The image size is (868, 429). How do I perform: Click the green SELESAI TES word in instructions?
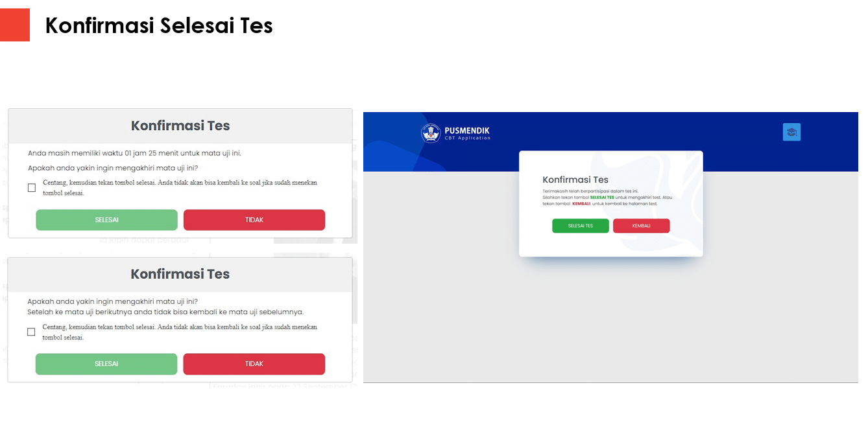coord(602,198)
